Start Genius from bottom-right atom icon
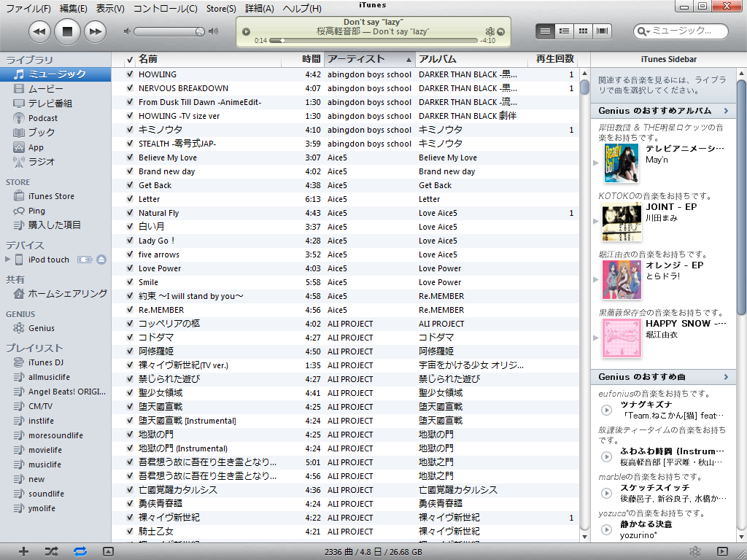 [695, 551]
